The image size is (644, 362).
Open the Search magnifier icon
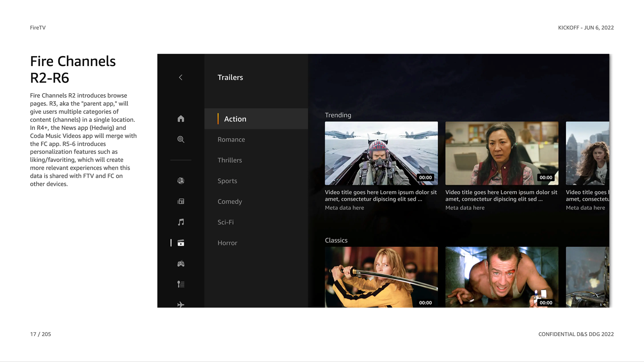[x=181, y=139]
